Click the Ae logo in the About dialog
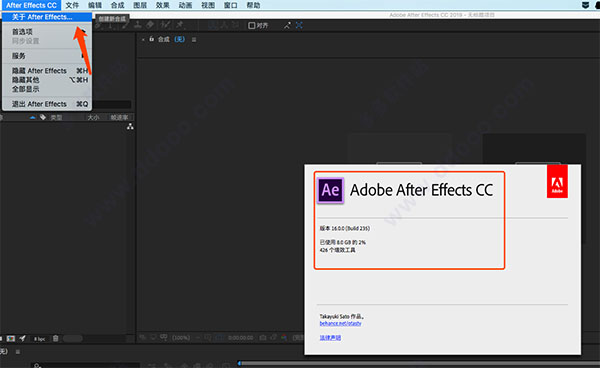Viewport: 600px width, 368px height. point(331,190)
